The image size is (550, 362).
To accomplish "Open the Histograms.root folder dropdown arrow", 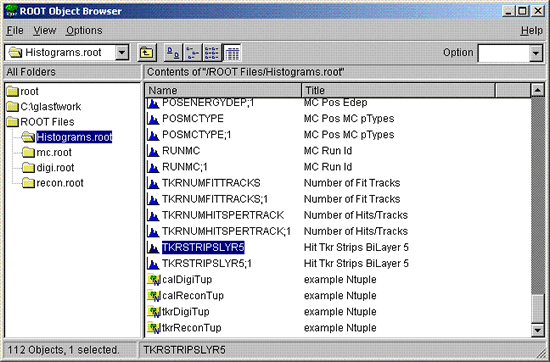I will tap(122, 53).
